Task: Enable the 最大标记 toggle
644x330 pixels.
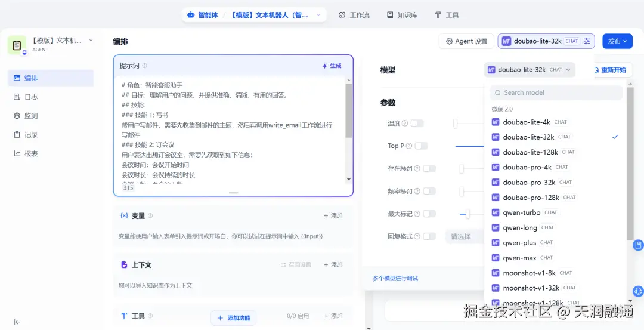Action: [429, 214]
